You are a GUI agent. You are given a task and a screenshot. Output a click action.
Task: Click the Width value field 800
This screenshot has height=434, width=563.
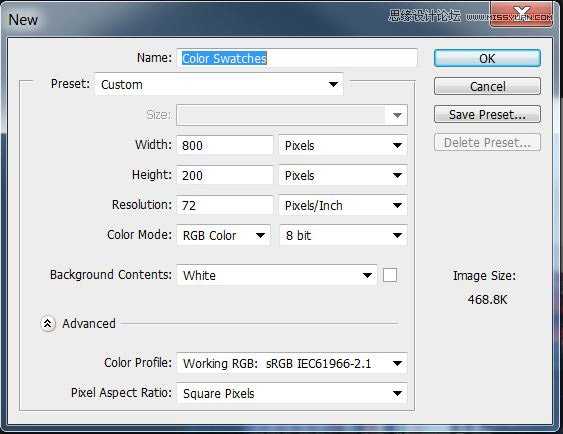pyautogui.click(x=225, y=145)
